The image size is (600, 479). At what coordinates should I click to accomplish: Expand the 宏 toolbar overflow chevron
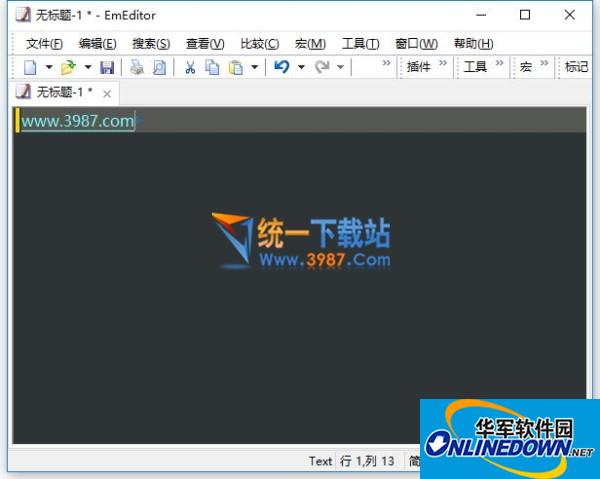[x=544, y=63]
